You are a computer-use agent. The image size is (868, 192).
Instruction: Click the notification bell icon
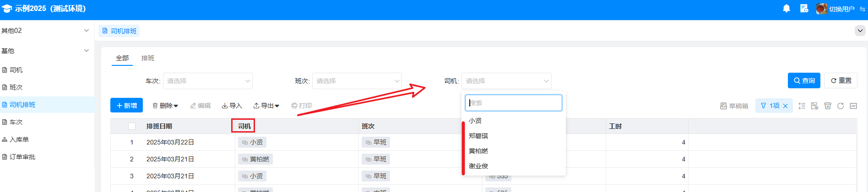coord(787,9)
